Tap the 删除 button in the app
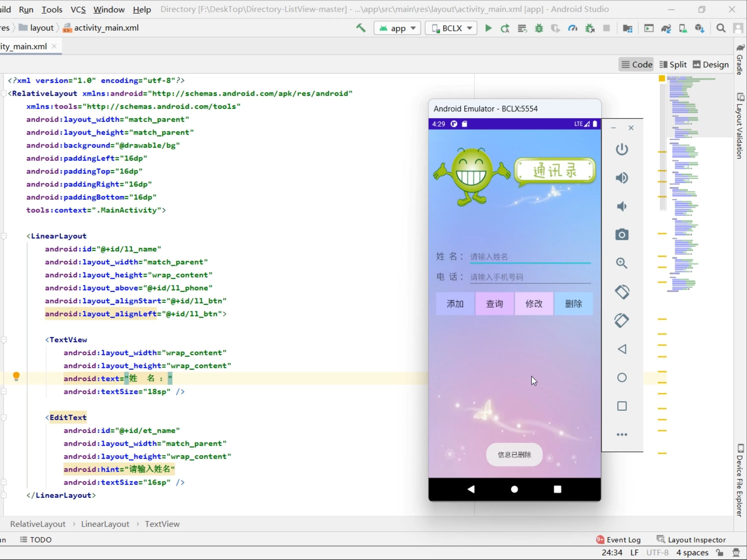Image resolution: width=747 pixels, height=560 pixels. point(574,304)
